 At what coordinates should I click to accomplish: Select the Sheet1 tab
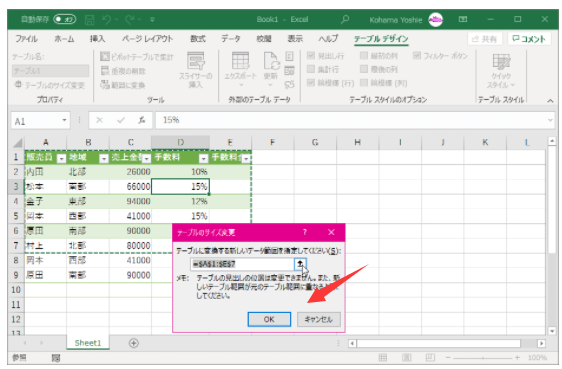pyautogui.click(x=88, y=343)
